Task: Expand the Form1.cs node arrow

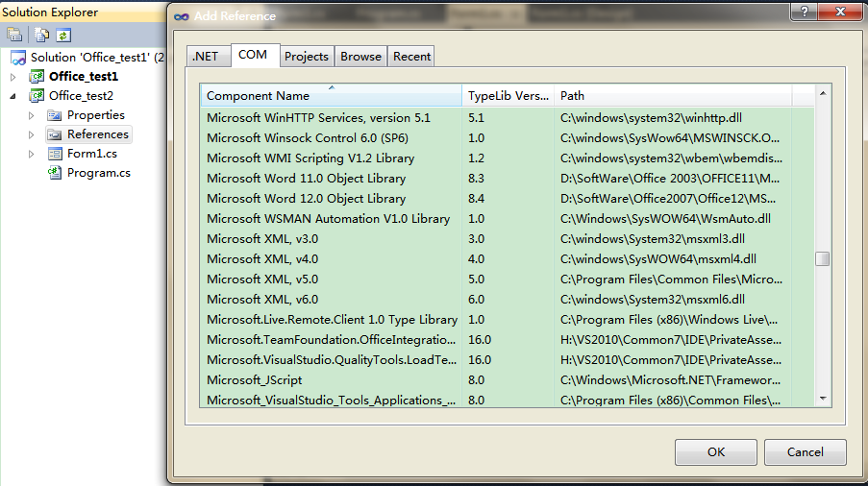Action: pyautogui.click(x=32, y=155)
